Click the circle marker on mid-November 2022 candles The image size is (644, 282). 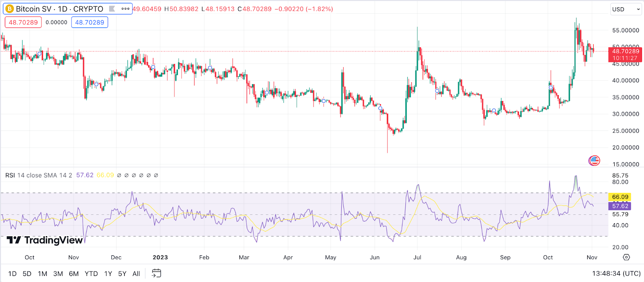tap(96, 85)
